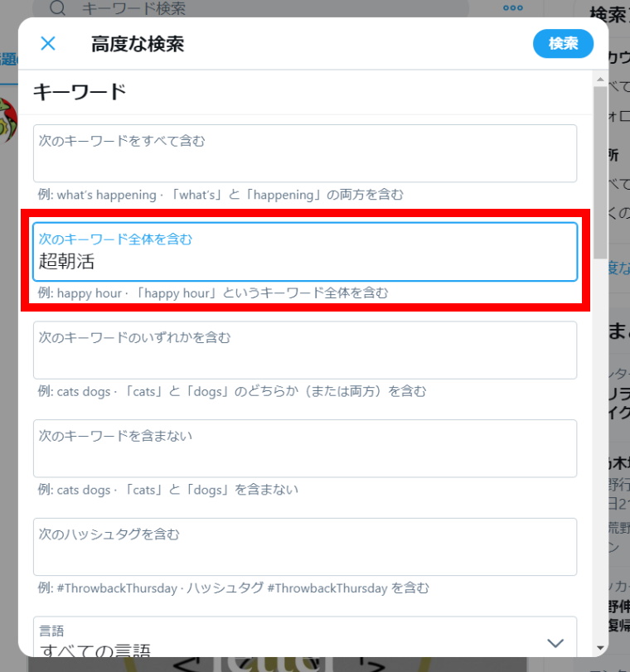The width and height of the screenshot is (630, 672).
Task: Click the partially visible blue link on the right sidebar
Action: click(619, 268)
